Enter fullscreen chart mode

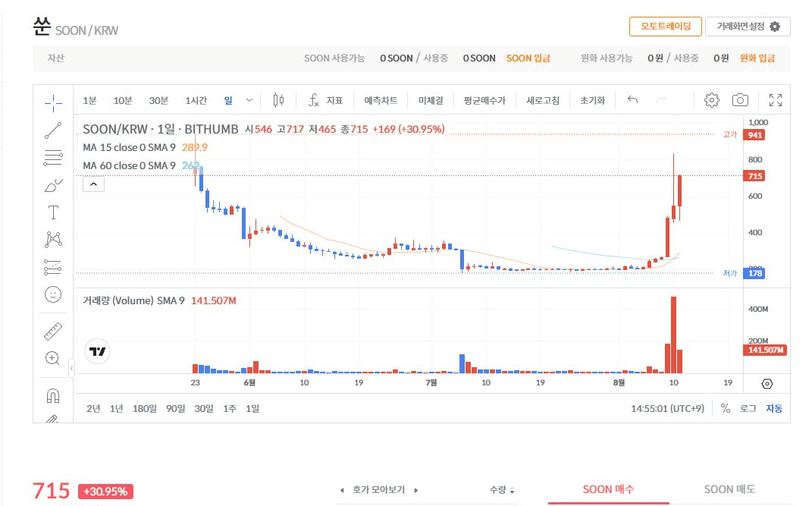776,100
